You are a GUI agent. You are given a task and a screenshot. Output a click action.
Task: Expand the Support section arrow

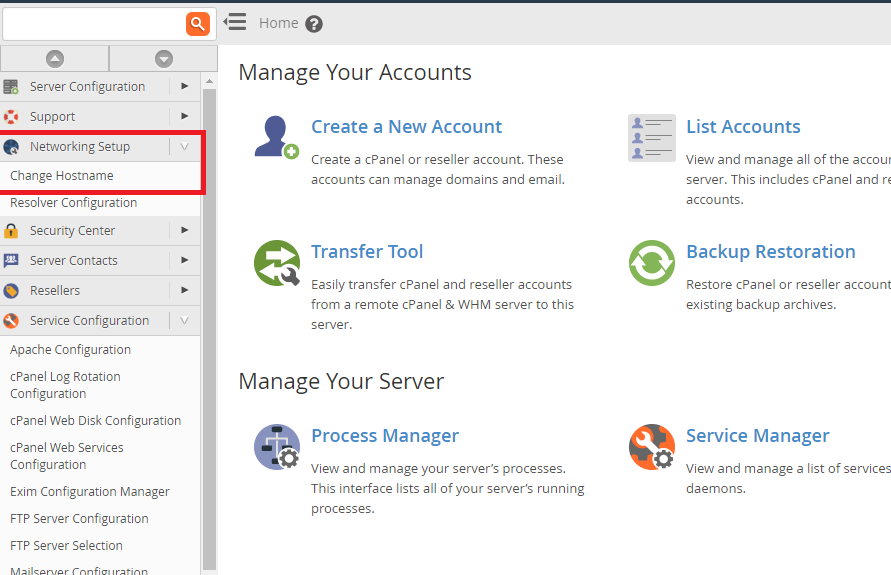point(185,116)
